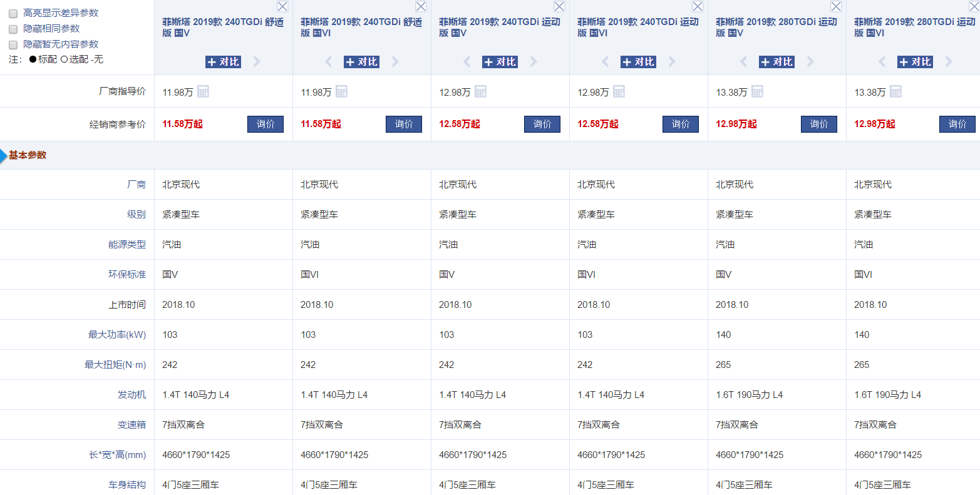Click calculator icon beside 13.38万 for 280TGDi 国VI
980x495 pixels.
(895, 91)
